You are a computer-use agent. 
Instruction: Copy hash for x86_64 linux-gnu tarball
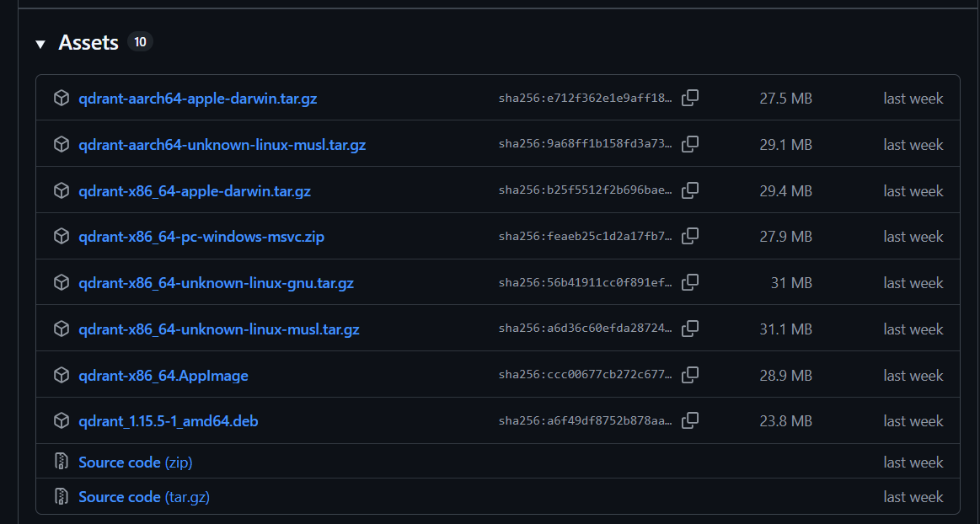click(x=689, y=283)
